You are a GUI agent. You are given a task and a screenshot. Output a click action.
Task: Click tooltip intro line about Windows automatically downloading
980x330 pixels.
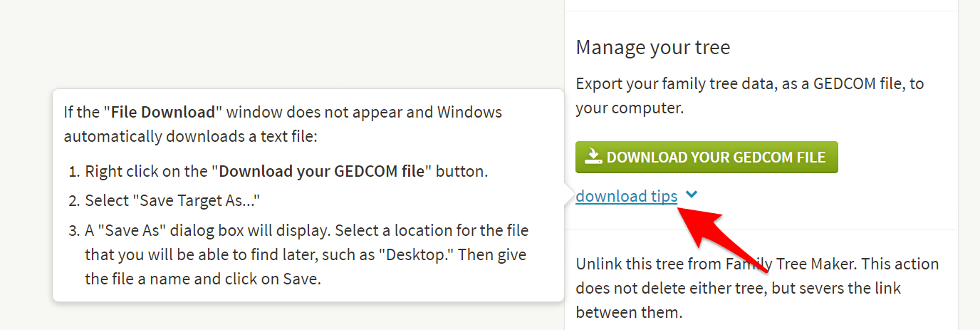[283, 124]
